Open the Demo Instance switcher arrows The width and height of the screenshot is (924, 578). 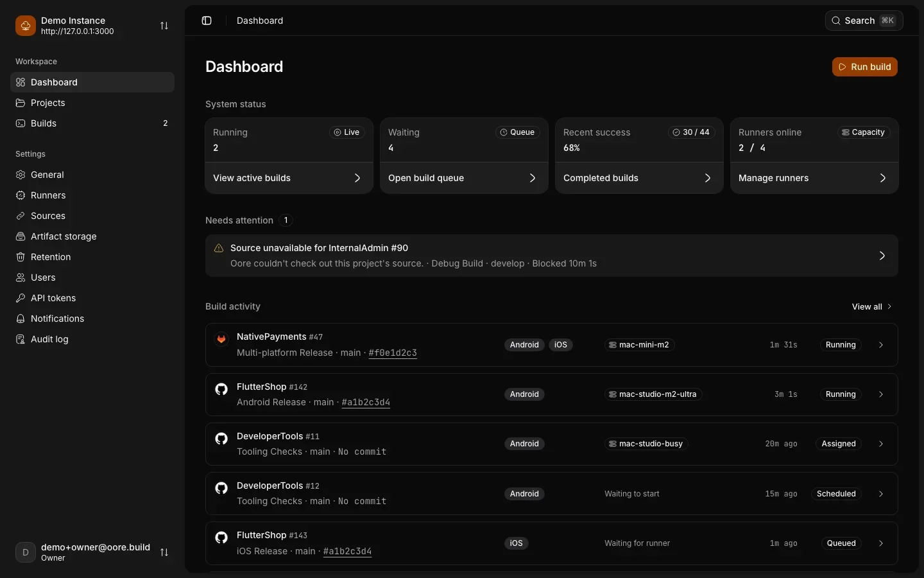(x=164, y=26)
